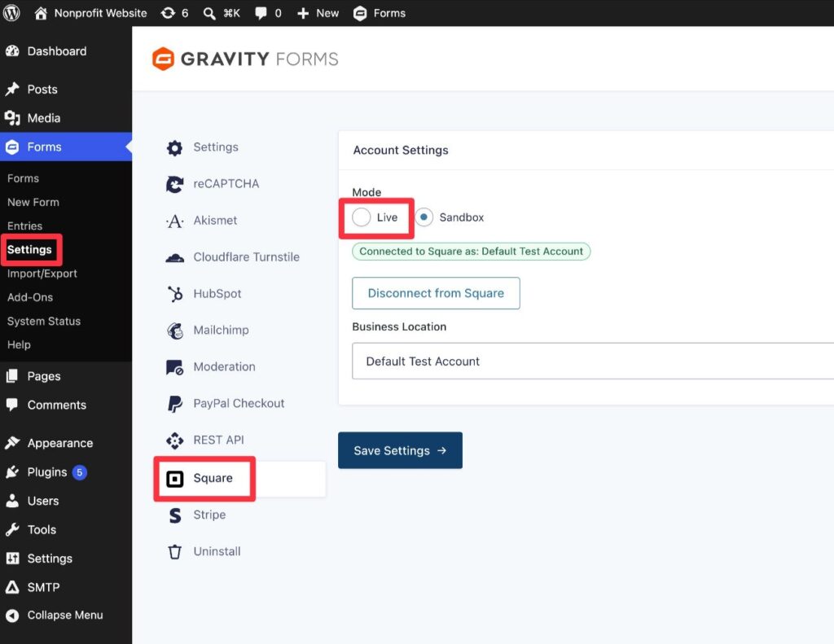Click the Plugins update badge 5
Image resolution: width=834 pixels, height=644 pixels.
80,472
